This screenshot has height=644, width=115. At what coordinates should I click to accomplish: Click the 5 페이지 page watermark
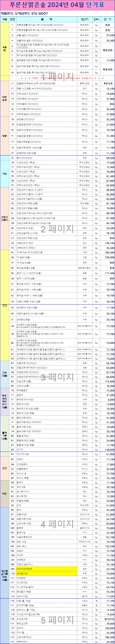click(57, 620)
